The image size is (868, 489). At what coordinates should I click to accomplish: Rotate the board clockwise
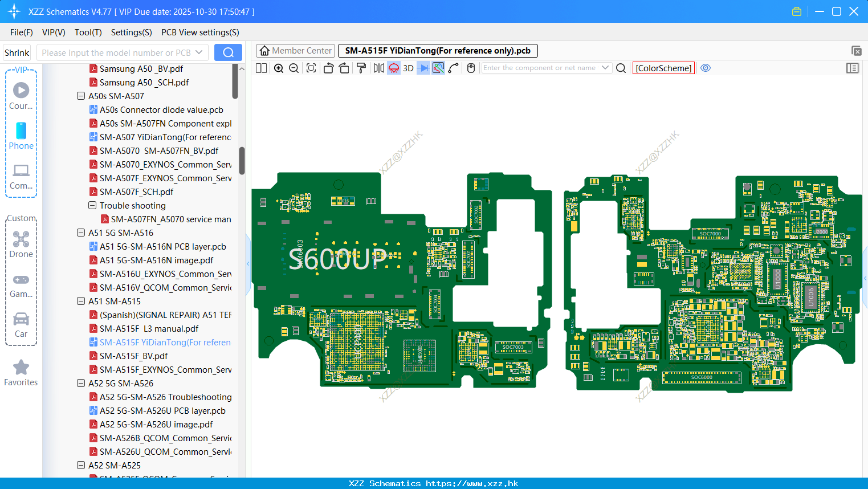pyautogui.click(x=344, y=68)
